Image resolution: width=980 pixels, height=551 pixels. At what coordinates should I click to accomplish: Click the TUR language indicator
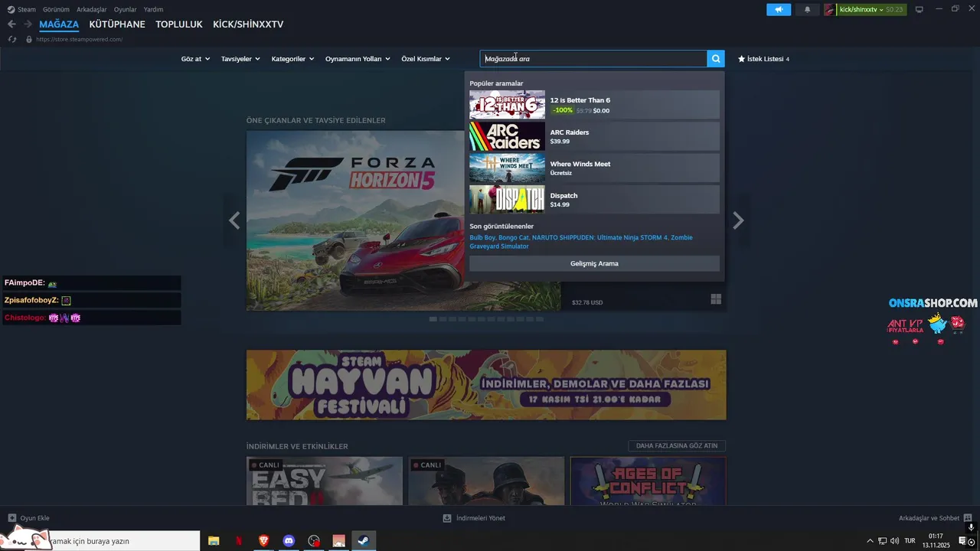(910, 541)
